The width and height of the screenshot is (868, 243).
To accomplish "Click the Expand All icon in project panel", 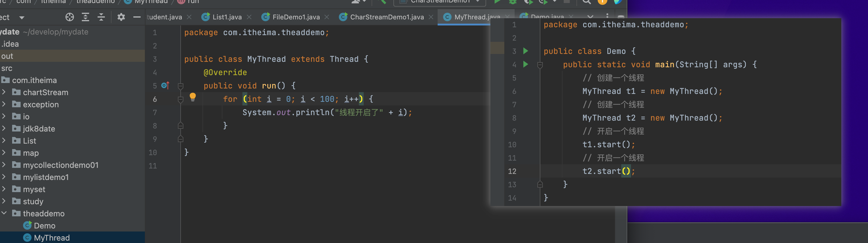I will pos(85,17).
